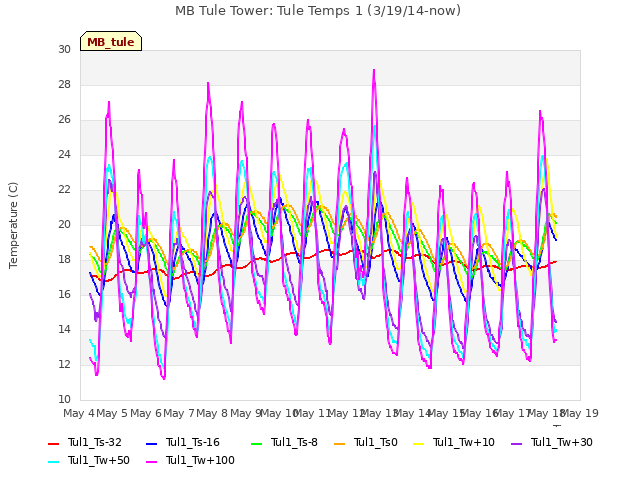Select the Tul1_Ts-16 legend label
The width and height of the screenshot is (640, 480).
pos(193,442)
